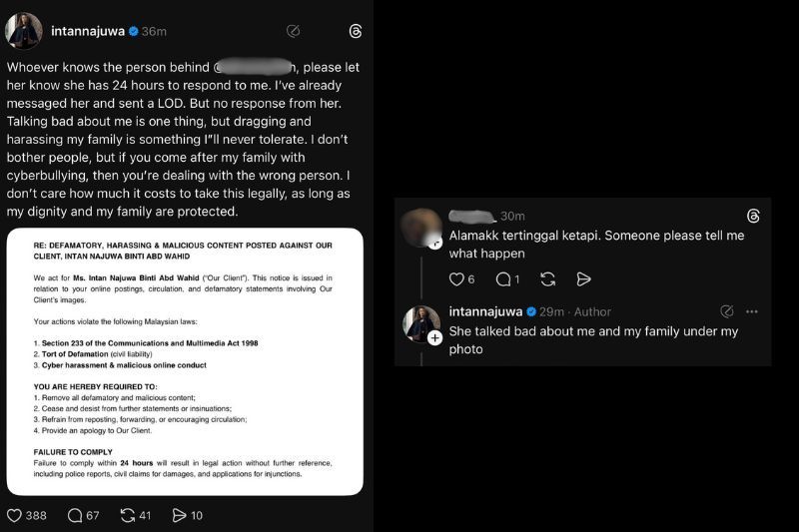Click the main post's intannajuwa profile picture
The width and height of the screenshot is (799, 532).
point(23,31)
